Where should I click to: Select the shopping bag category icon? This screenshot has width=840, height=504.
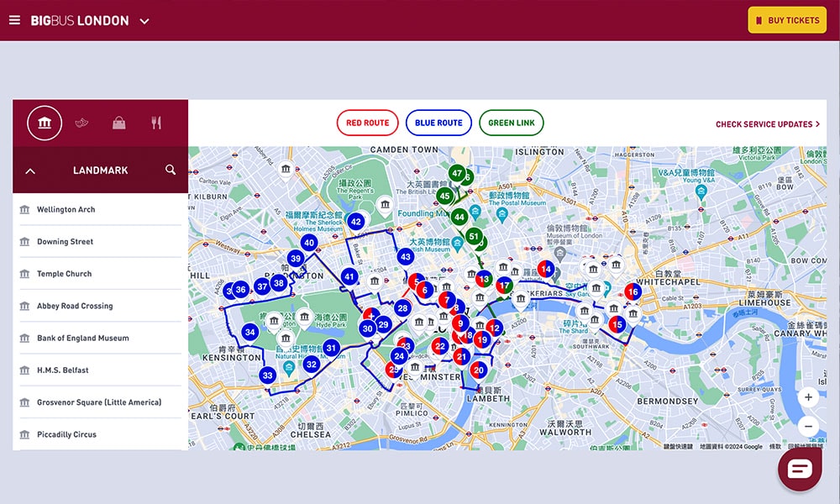(x=119, y=123)
